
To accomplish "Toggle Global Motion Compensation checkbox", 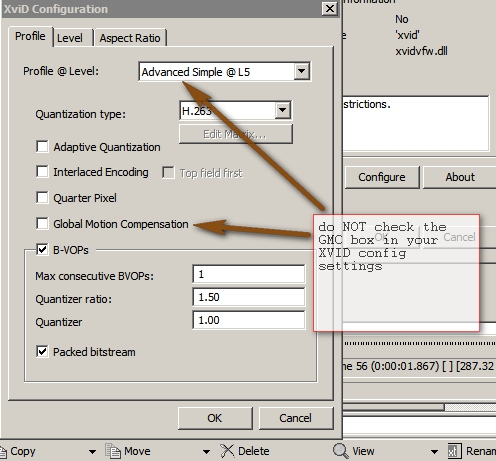I will [42, 223].
